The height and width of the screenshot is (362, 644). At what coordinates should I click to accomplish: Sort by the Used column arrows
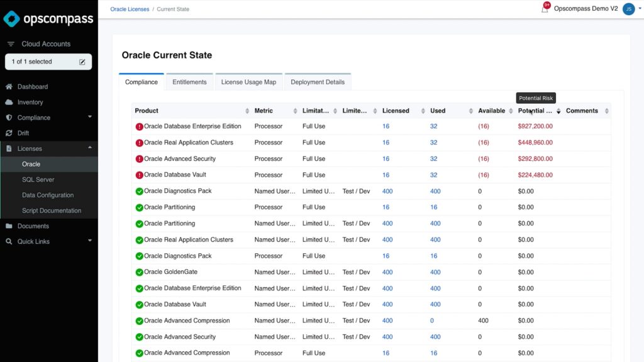tap(471, 111)
